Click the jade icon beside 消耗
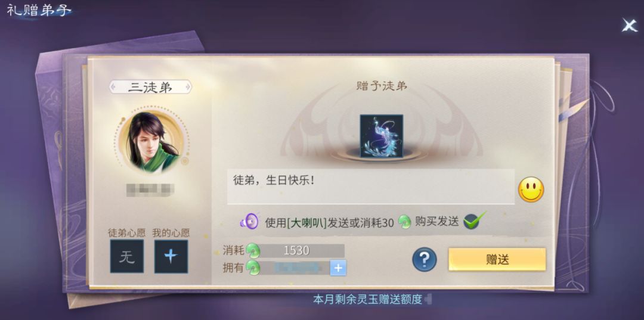 tap(253, 250)
